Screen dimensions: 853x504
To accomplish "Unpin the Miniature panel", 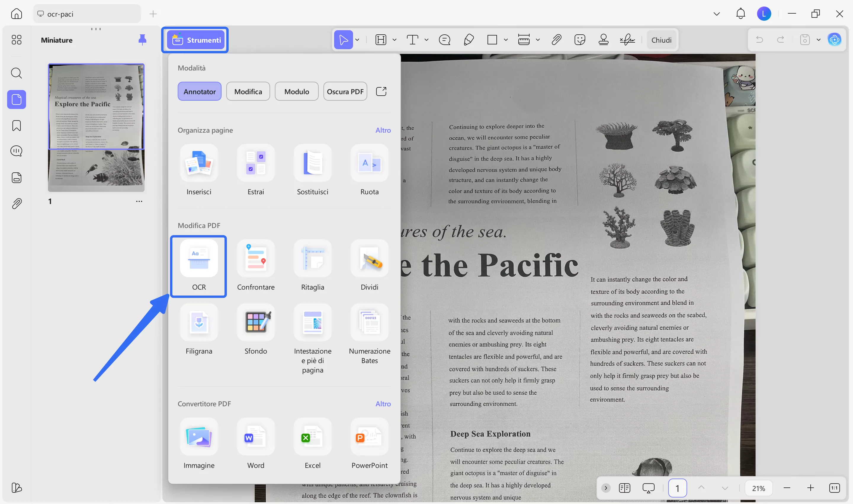I will pyautogui.click(x=142, y=40).
